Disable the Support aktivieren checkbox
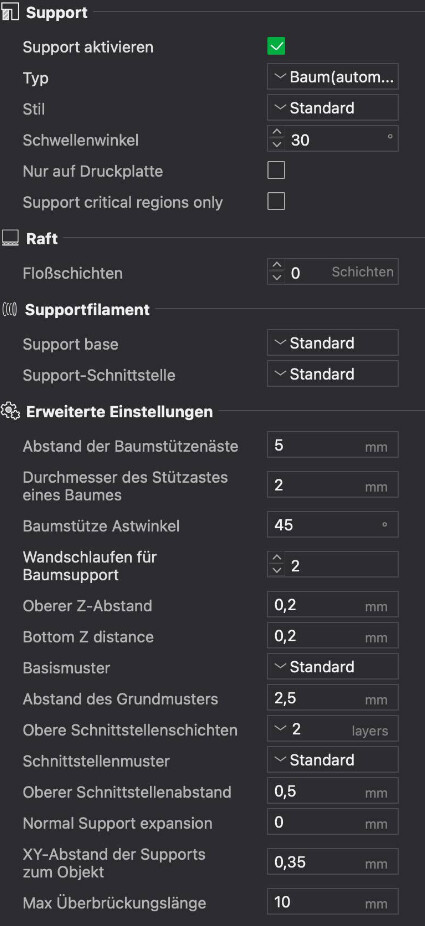The height and width of the screenshot is (926, 425). click(276, 47)
